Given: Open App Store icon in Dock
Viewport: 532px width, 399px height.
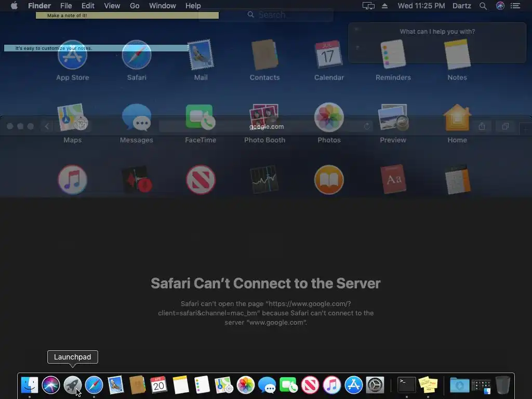Looking at the screenshot, I should pyautogui.click(x=353, y=385).
